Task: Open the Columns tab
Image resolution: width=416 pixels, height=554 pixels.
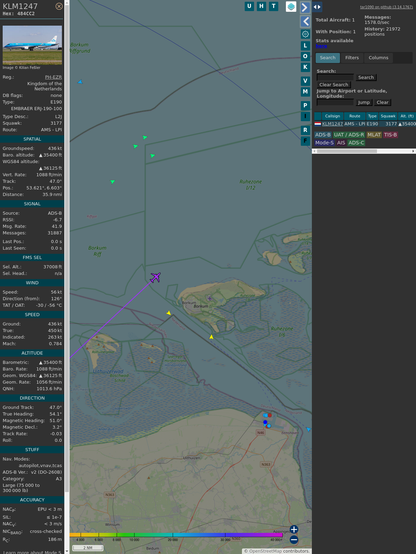Action: pyautogui.click(x=378, y=58)
